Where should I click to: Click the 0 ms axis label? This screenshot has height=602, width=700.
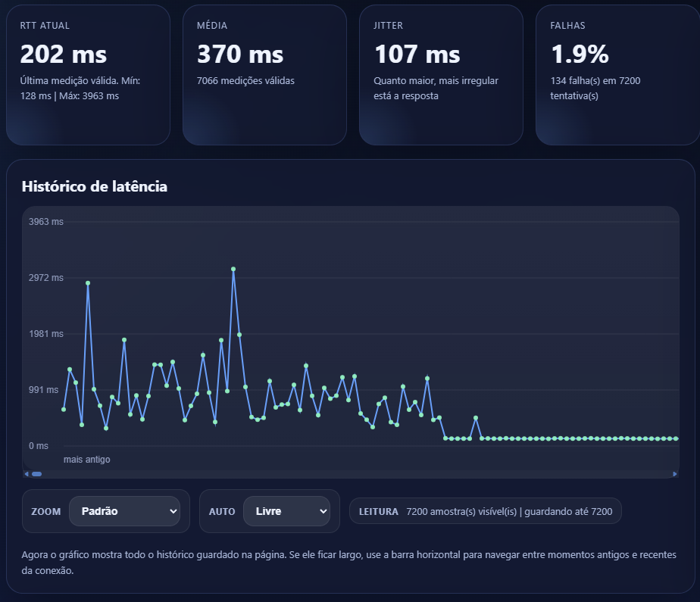tap(39, 446)
